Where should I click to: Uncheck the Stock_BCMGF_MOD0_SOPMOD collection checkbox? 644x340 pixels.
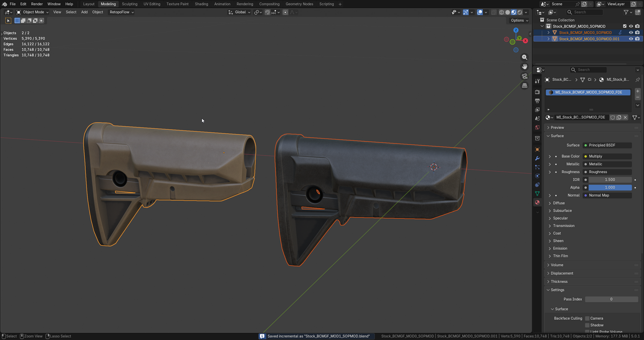[624, 26]
